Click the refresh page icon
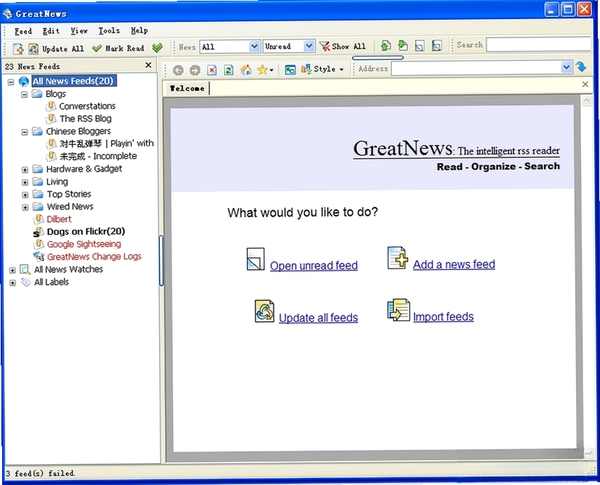 [229, 70]
